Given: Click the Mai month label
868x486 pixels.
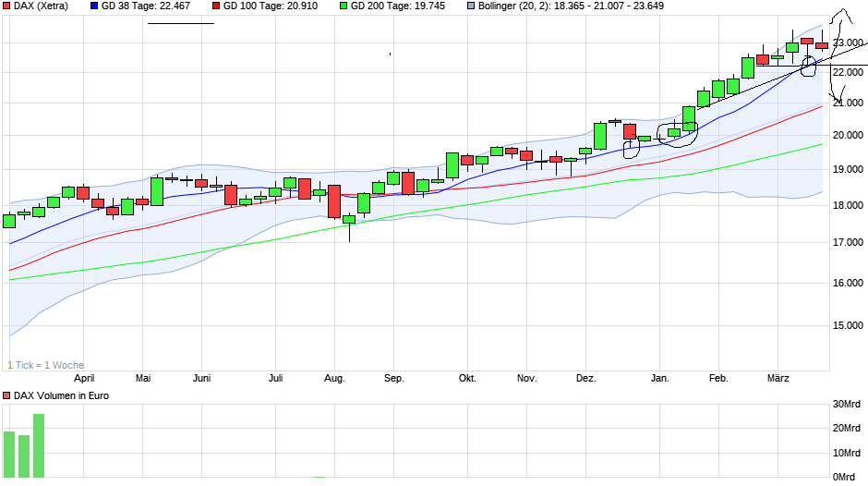Looking at the screenshot, I should click(x=143, y=379).
